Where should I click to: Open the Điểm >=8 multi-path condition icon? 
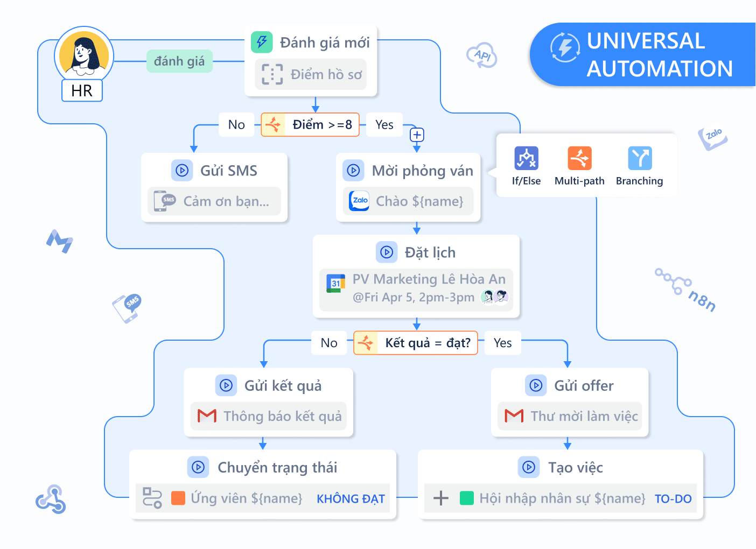[274, 125]
